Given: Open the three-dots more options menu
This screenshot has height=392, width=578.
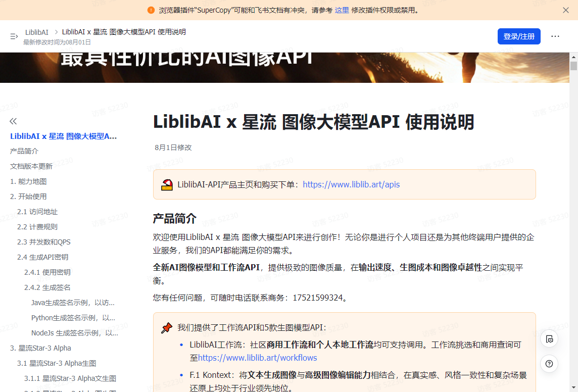Looking at the screenshot, I should pyautogui.click(x=555, y=36).
